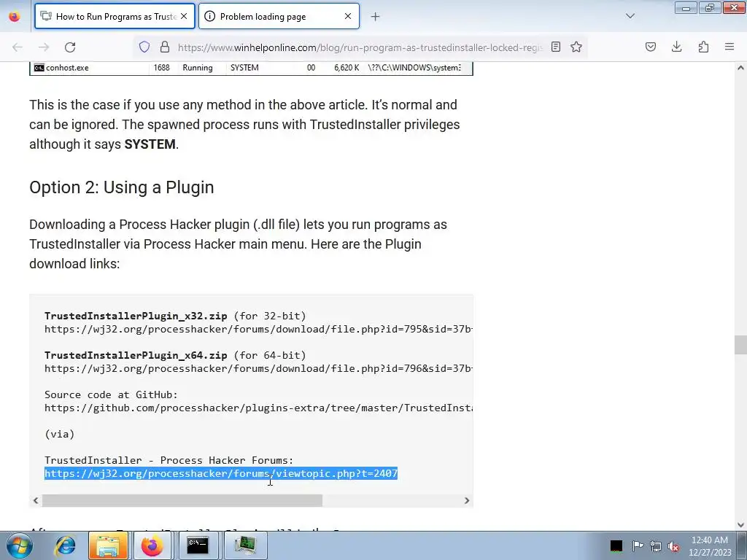747x560 pixels.
Task: Click the Action Center flag tray icon
Action: coord(638,545)
